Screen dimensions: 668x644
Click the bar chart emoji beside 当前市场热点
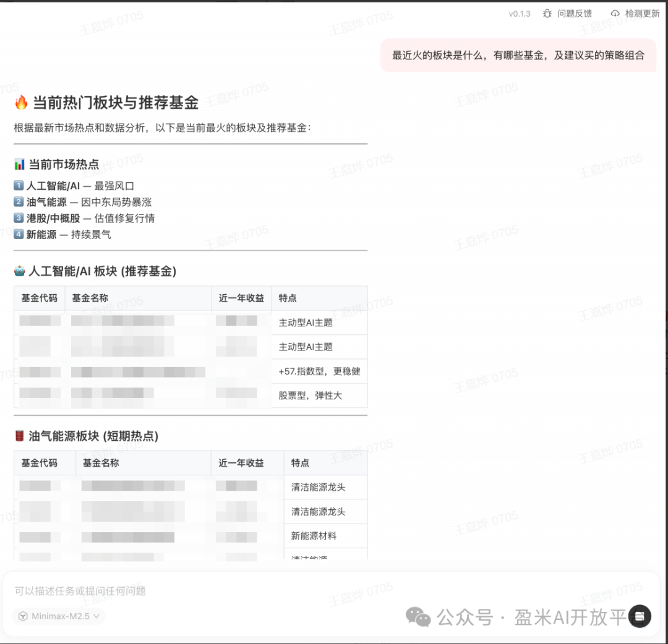(x=19, y=164)
